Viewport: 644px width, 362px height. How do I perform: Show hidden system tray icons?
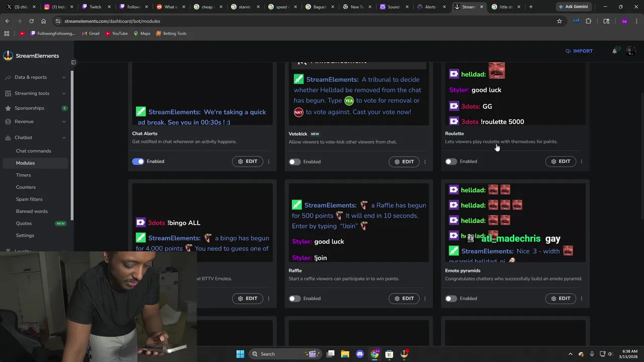point(570,354)
